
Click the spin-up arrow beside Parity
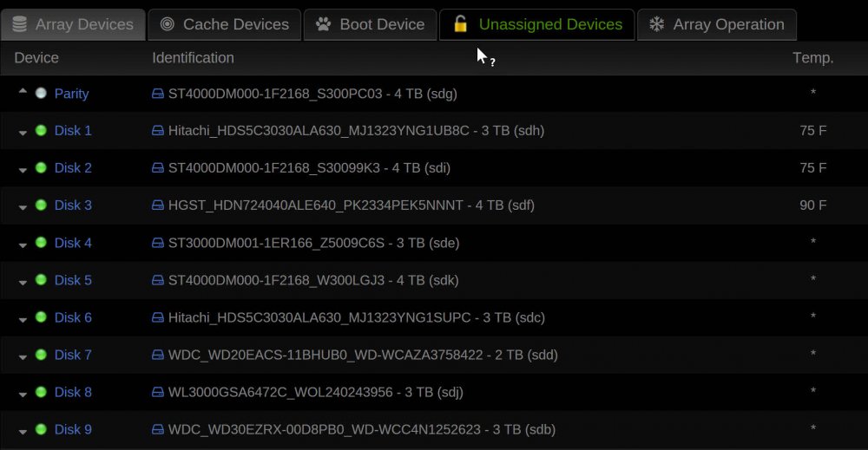23,91
